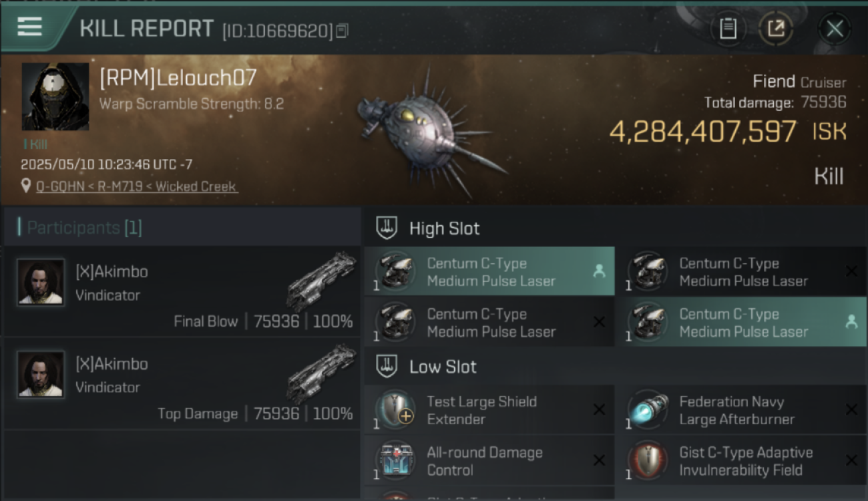Click the High Slot section icon
The height and width of the screenshot is (501, 868).
[x=387, y=228]
